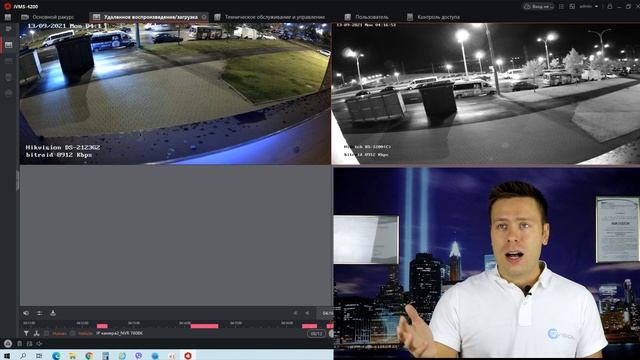Open the iVMS-4200 main menu grid icon
The image size is (640, 360).
7,17
